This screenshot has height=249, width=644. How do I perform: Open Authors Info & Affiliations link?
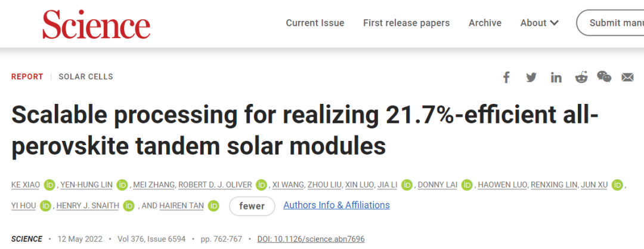click(x=336, y=205)
